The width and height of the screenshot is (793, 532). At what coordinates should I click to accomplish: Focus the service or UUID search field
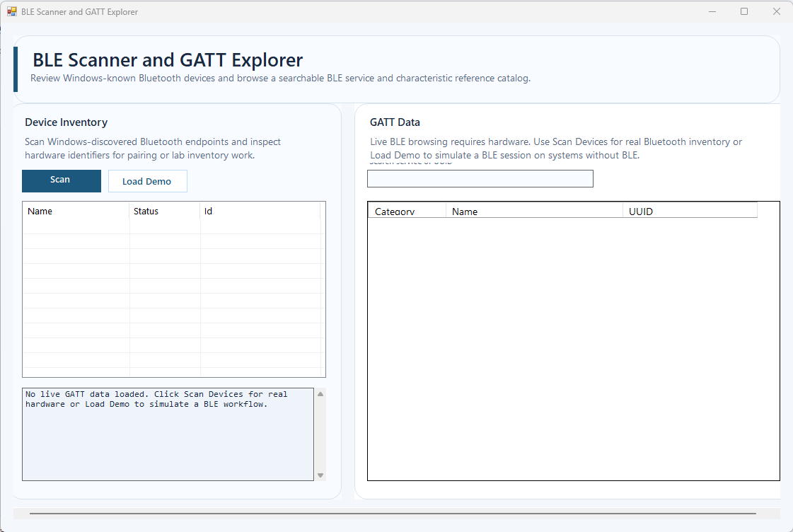click(480, 178)
